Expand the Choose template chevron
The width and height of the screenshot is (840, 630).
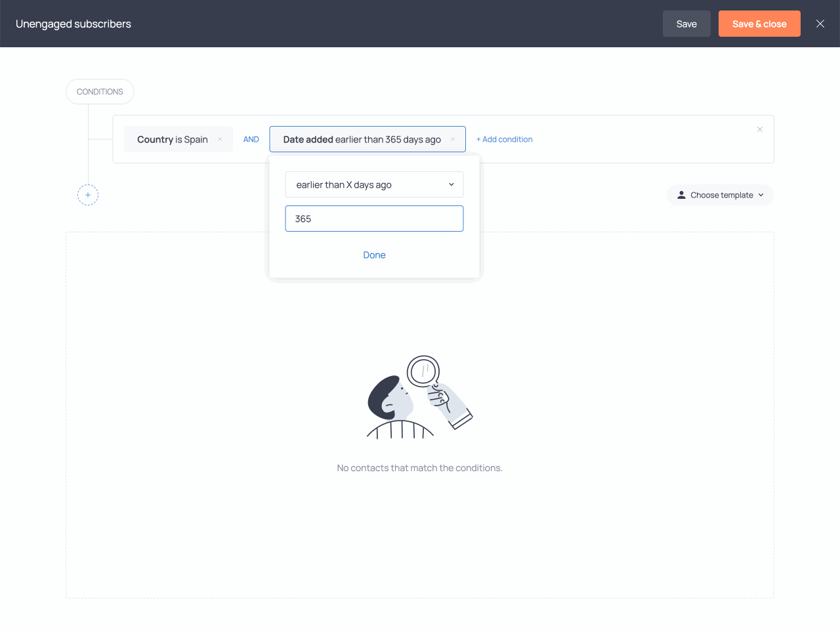(761, 195)
